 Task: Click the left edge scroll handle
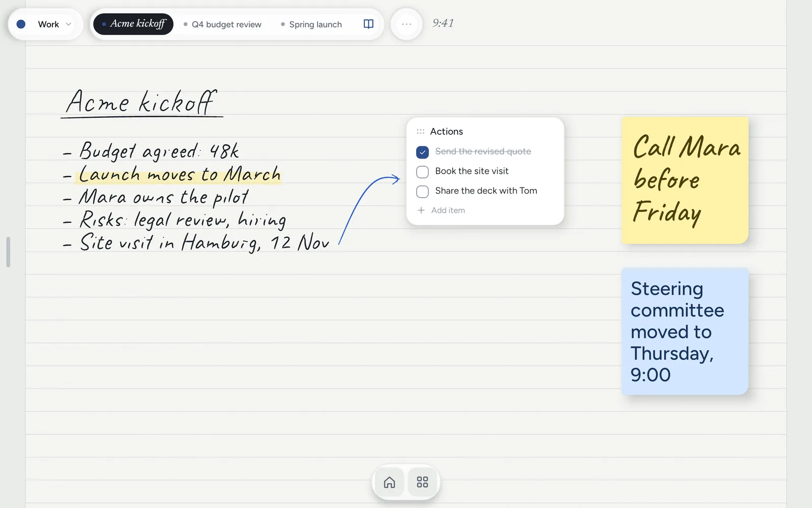click(8, 252)
